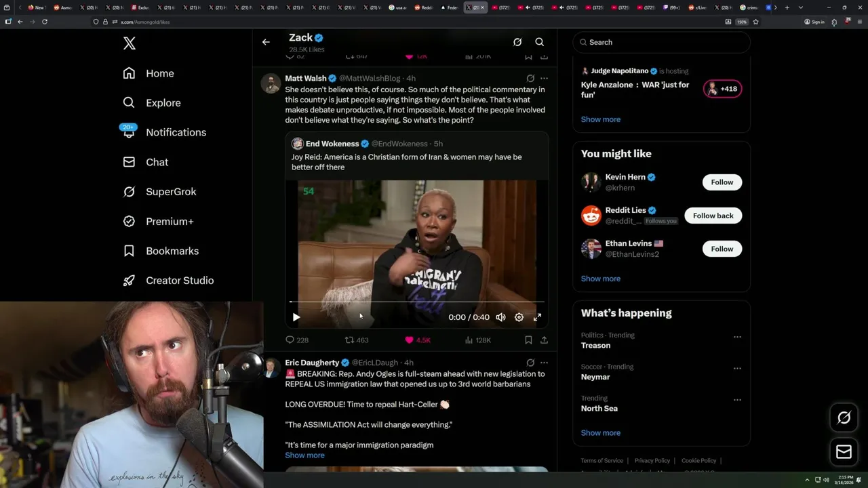View analytics on Matt Walsh's post (128K)
Screen dimensions: 868x488
click(x=477, y=340)
